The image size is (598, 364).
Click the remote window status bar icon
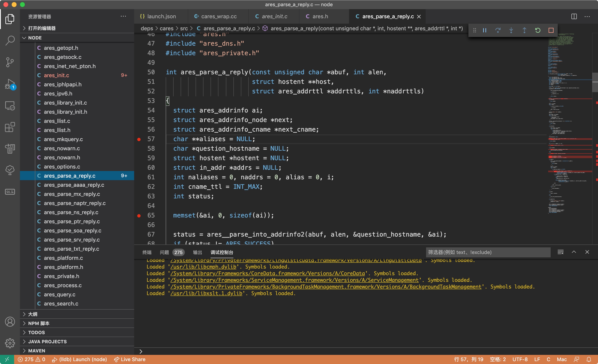point(7,359)
